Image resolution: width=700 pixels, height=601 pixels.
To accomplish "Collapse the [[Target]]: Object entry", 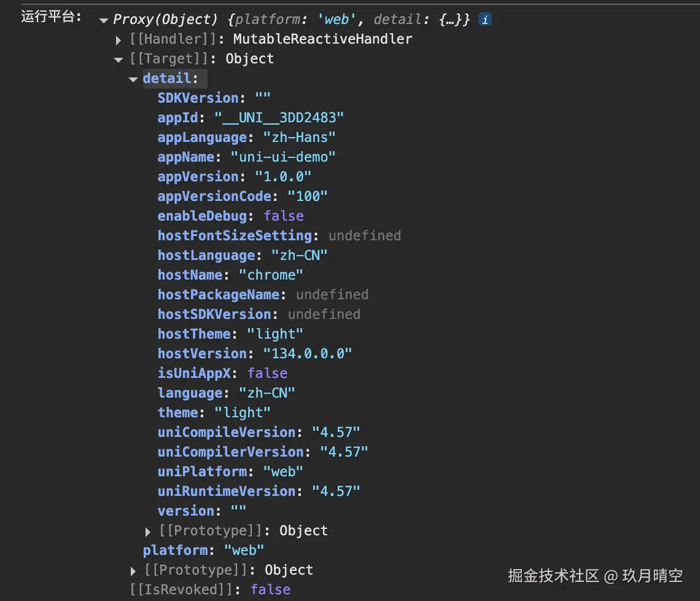I will pyautogui.click(x=118, y=59).
